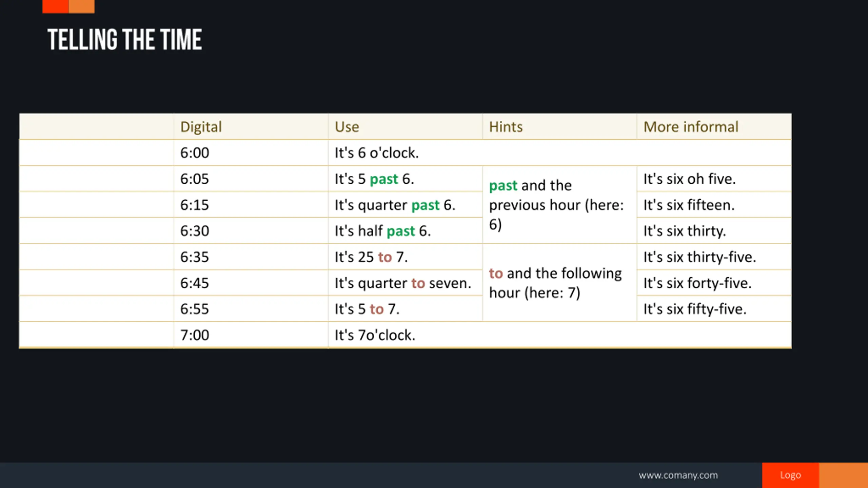The width and height of the screenshot is (868, 488).
Task: Click the It's six fifty-five cell
Action: coord(714,309)
